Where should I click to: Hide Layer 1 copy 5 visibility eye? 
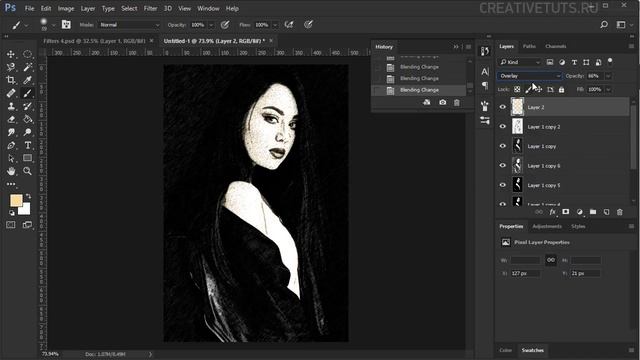[x=502, y=185]
